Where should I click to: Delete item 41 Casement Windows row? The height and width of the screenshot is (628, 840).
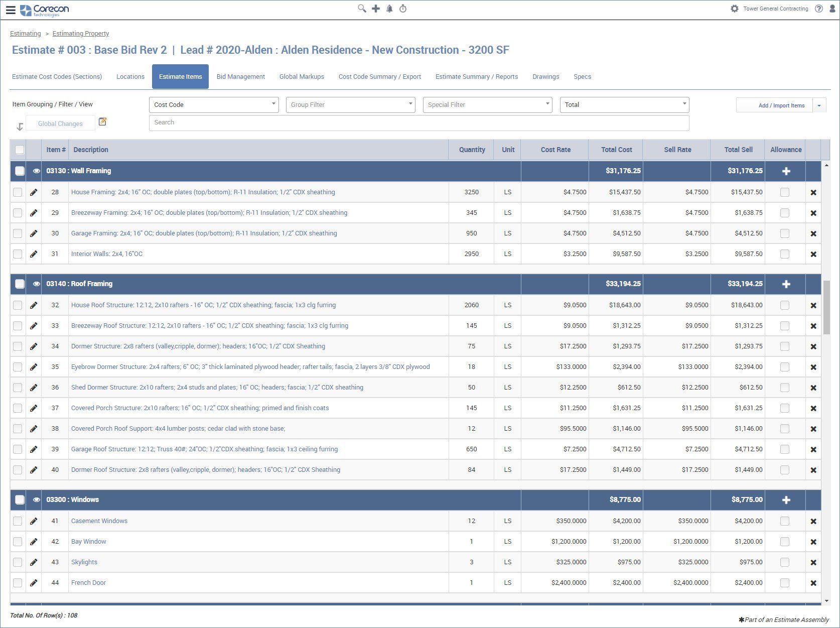tap(813, 522)
